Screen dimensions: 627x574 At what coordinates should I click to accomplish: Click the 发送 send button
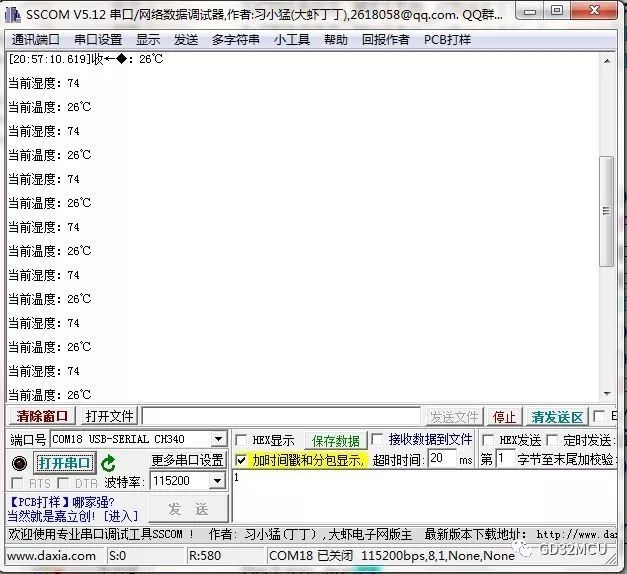click(188, 509)
